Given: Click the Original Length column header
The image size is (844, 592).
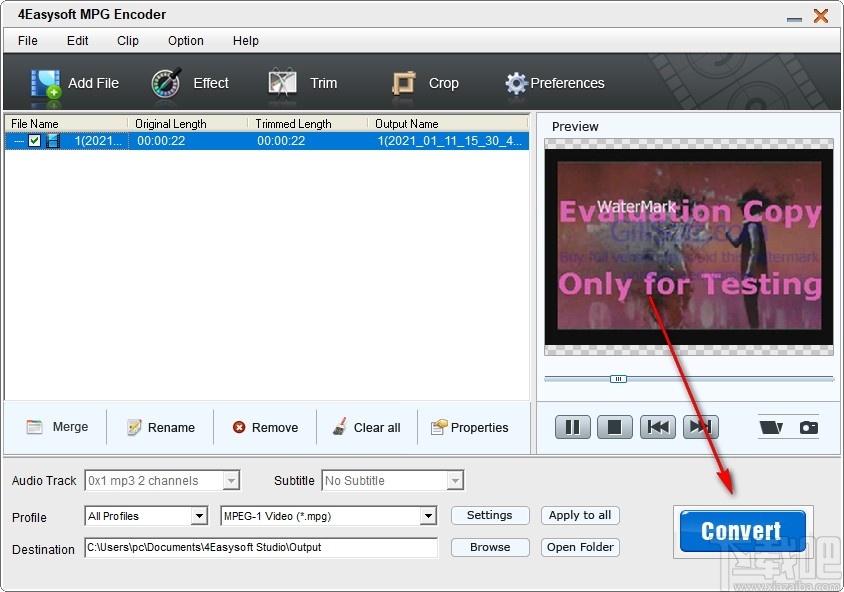Looking at the screenshot, I should coord(187,124).
